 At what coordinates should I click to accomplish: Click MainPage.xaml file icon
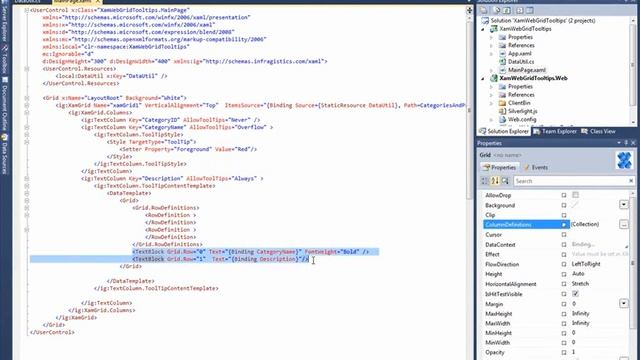coord(502,70)
